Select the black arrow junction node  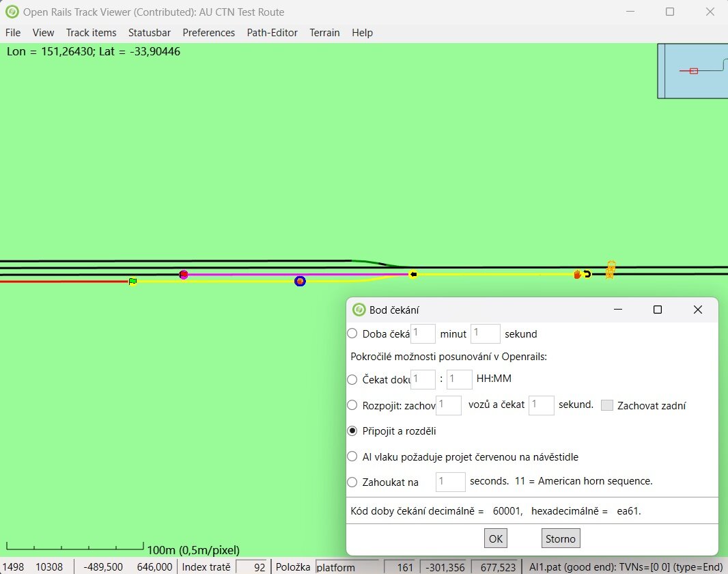pyautogui.click(x=413, y=275)
